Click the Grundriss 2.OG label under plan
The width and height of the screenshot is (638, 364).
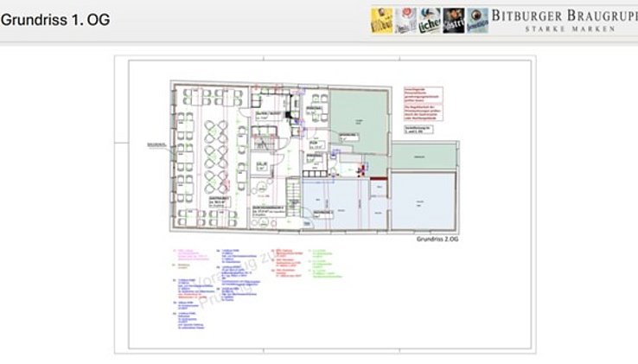tap(435, 239)
